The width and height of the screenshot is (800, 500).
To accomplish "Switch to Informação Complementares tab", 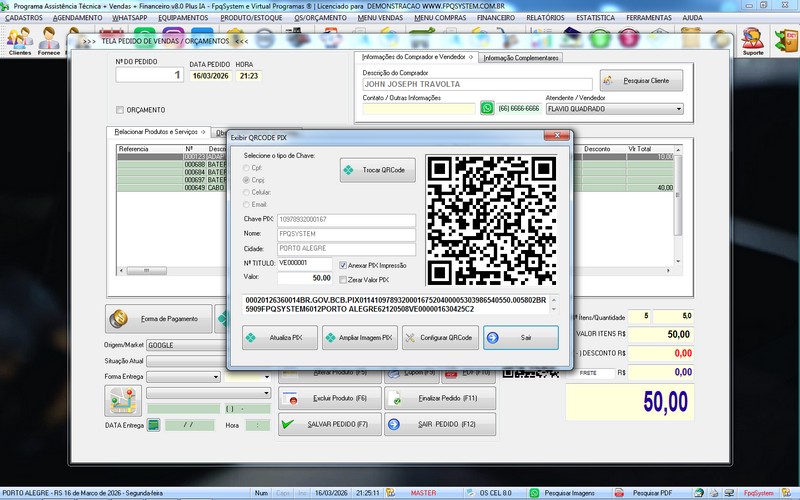I will click(x=521, y=58).
